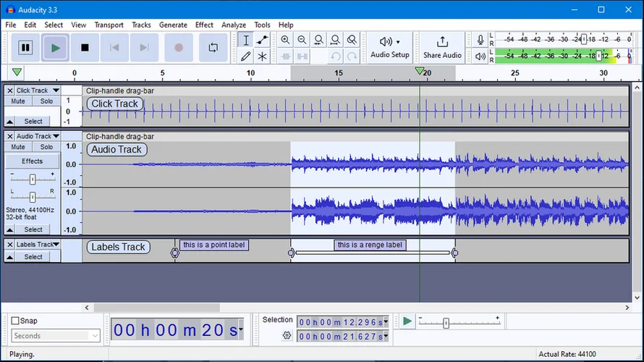Click the Share Audio button
This screenshot has height=362, width=644.
pos(442,47)
